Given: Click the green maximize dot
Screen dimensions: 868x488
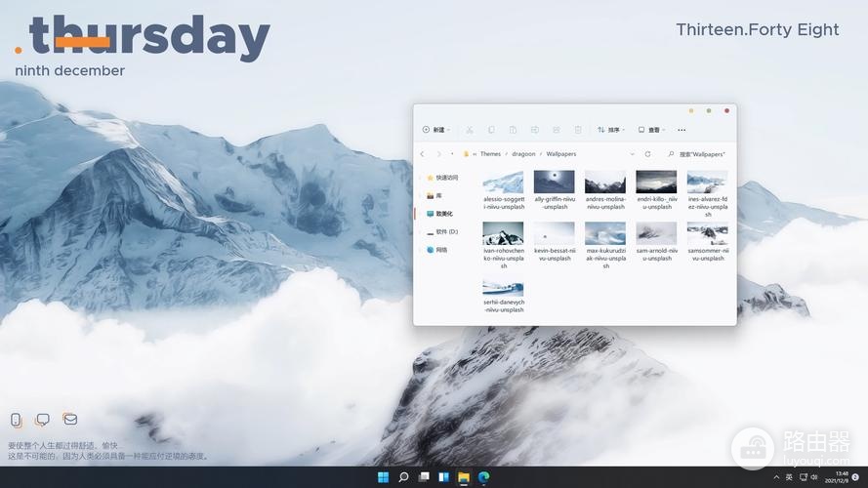Looking at the screenshot, I should 709,110.
